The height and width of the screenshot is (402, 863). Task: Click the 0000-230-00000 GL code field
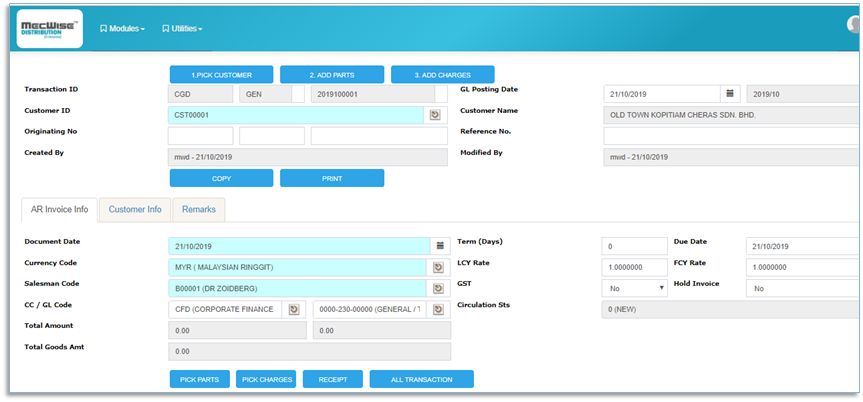tap(369, 309)
